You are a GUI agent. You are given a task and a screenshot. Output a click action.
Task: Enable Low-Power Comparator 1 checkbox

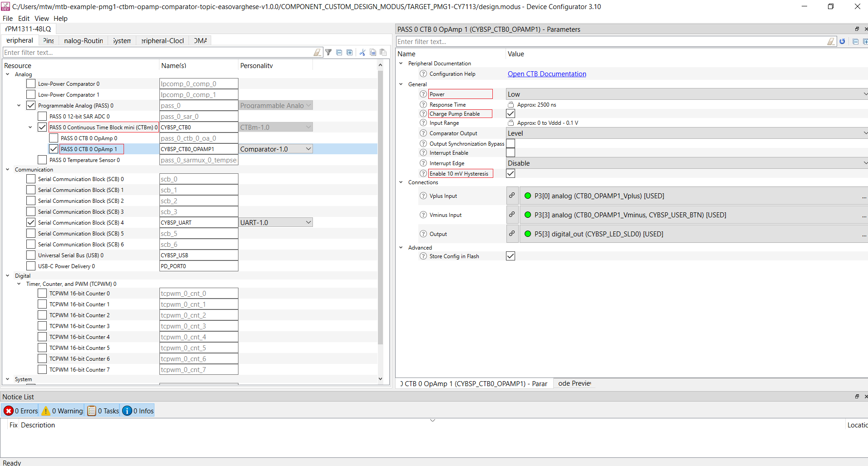[31, 94]
